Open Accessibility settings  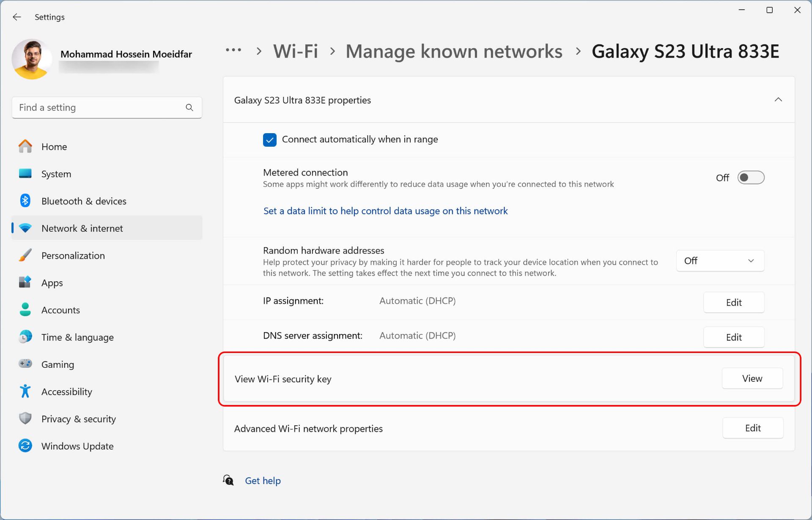click(107, 391)
